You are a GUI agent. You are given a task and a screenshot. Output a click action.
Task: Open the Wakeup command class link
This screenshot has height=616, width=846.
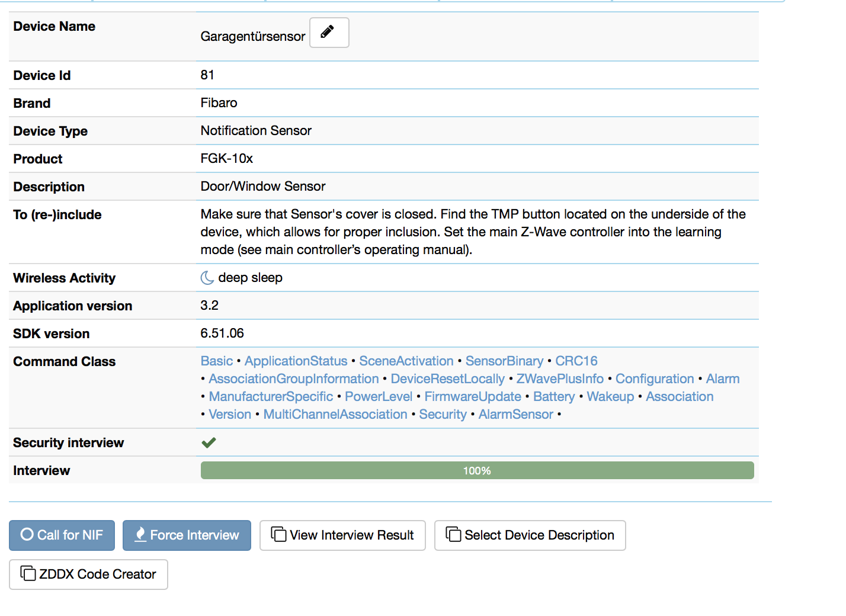[610, 397]
